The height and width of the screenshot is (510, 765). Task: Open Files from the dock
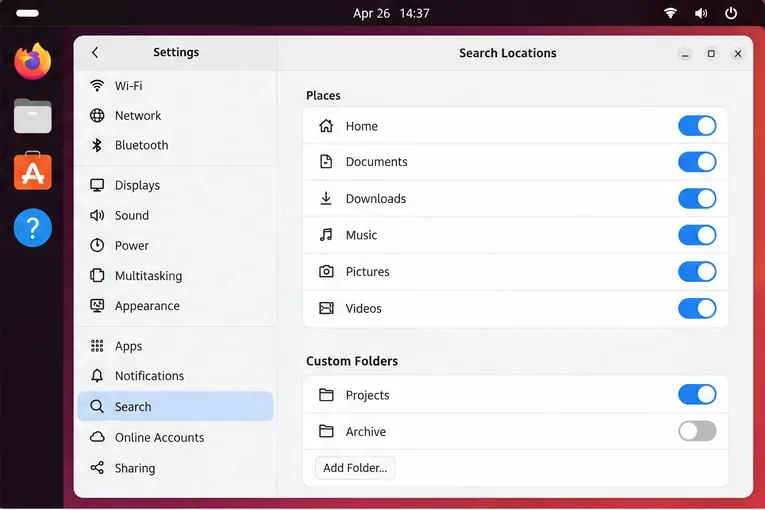(33, 116)
